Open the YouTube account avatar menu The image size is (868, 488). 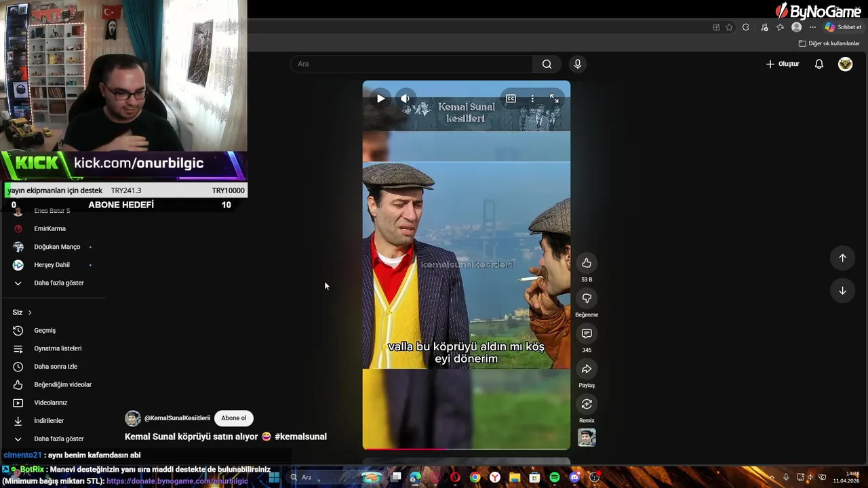point(845,64)
